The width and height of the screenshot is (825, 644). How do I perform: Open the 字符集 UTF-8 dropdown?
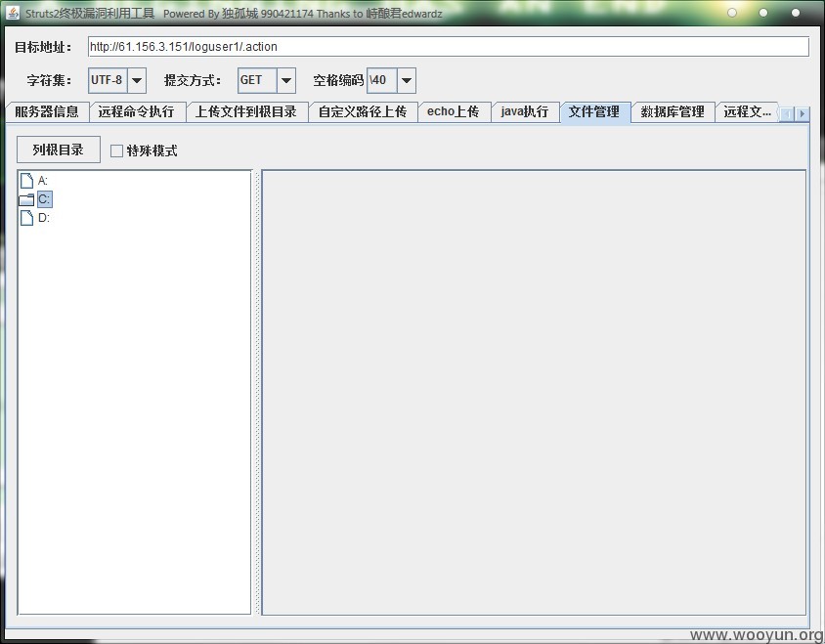tap(137, 80)
